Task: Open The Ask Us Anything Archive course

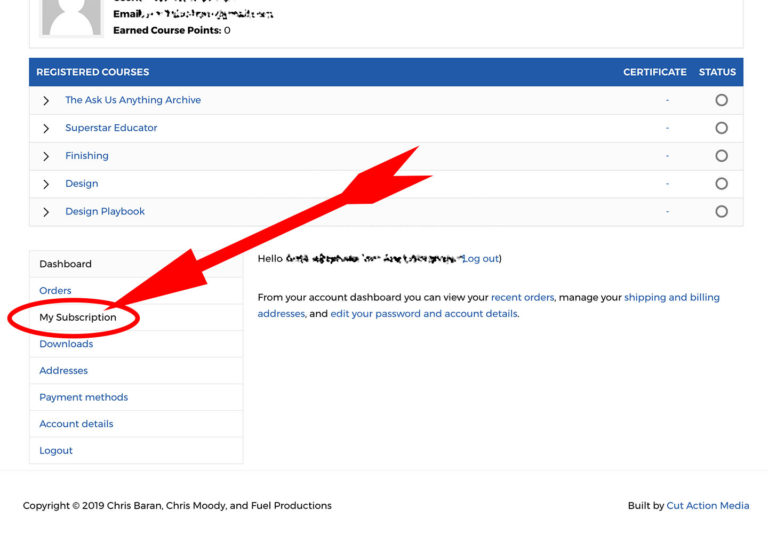Action: pyautogui.click(x=133, y=100)
